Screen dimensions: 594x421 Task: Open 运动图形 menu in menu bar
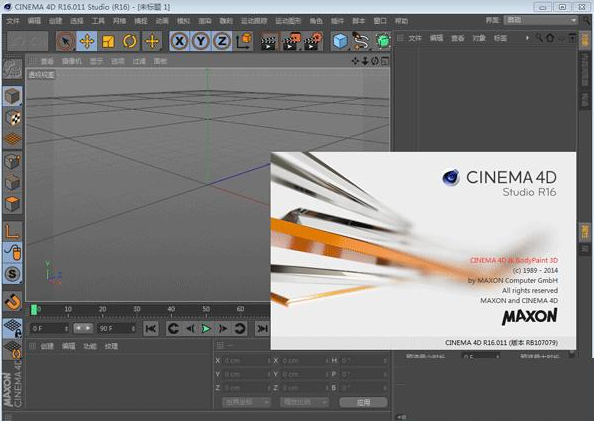coord(288,21)
